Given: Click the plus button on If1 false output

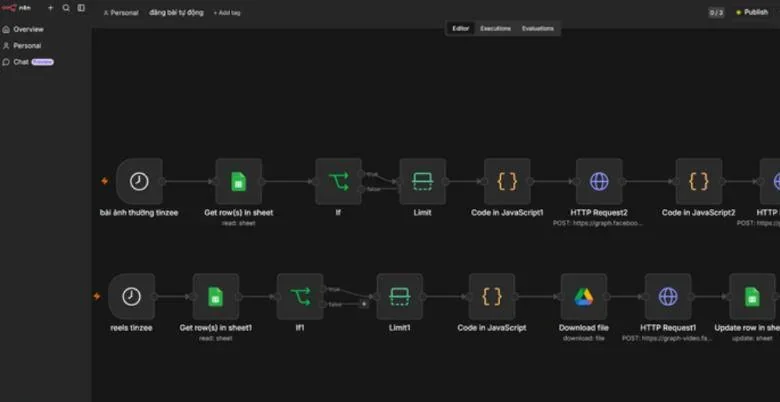Looking at the screenshot, I should (365, 303).
